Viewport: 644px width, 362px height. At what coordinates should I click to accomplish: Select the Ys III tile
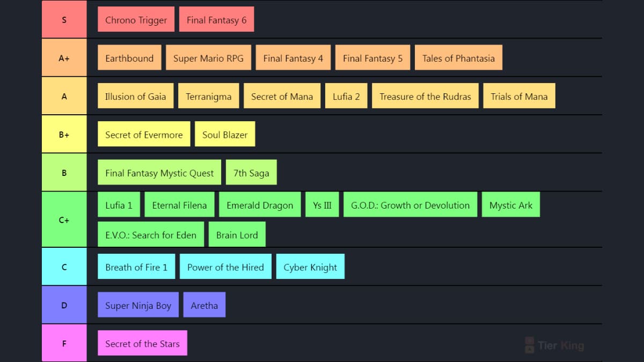pos(322,205)
